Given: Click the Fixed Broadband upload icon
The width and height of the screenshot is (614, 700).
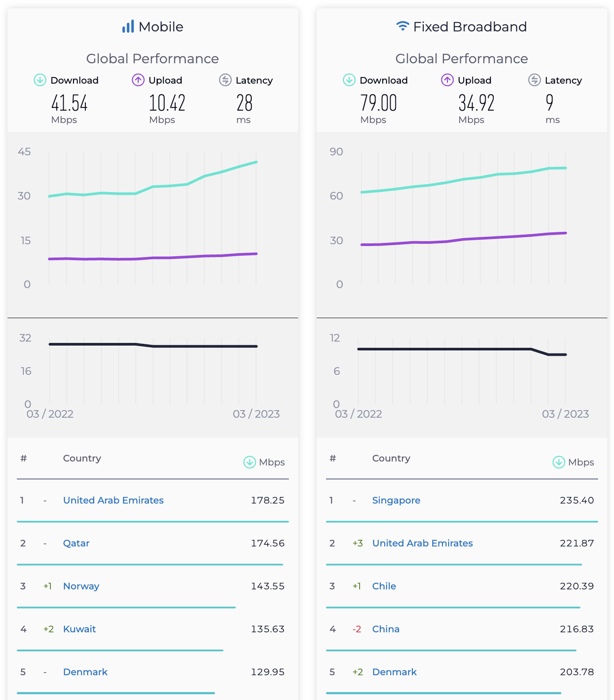Looking at the screenshot, I should pos(447,80).
